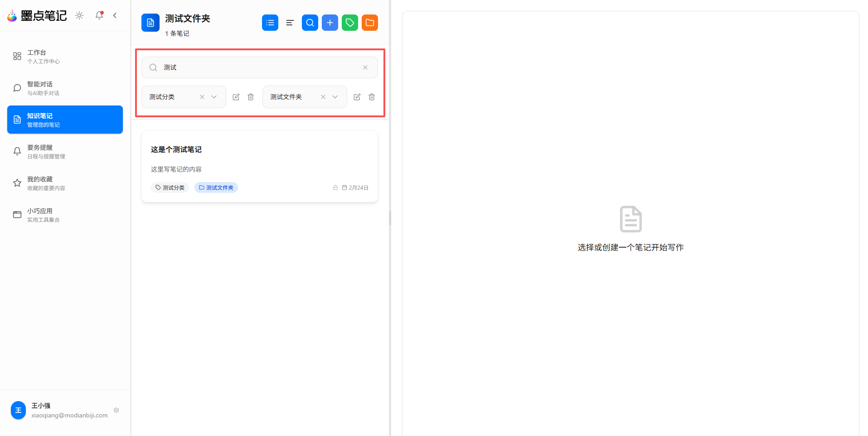The height and width of the screenshot is (436, 868).
Task: Open the 这是个测试笔记 note card
Action: [x=259, y=158]
